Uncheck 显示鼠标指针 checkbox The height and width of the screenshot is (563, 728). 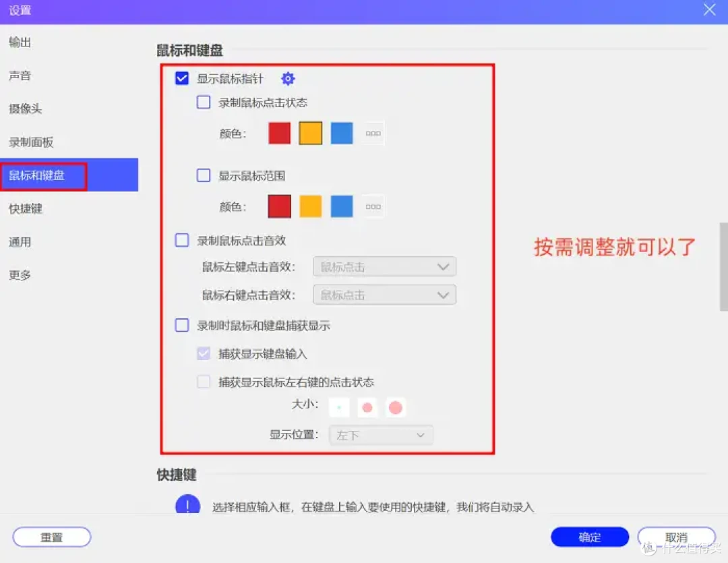(x=182, y=78)
